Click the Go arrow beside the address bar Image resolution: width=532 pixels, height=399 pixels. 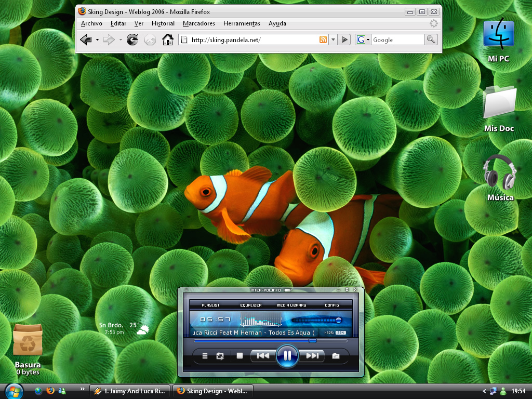(344, 39)
